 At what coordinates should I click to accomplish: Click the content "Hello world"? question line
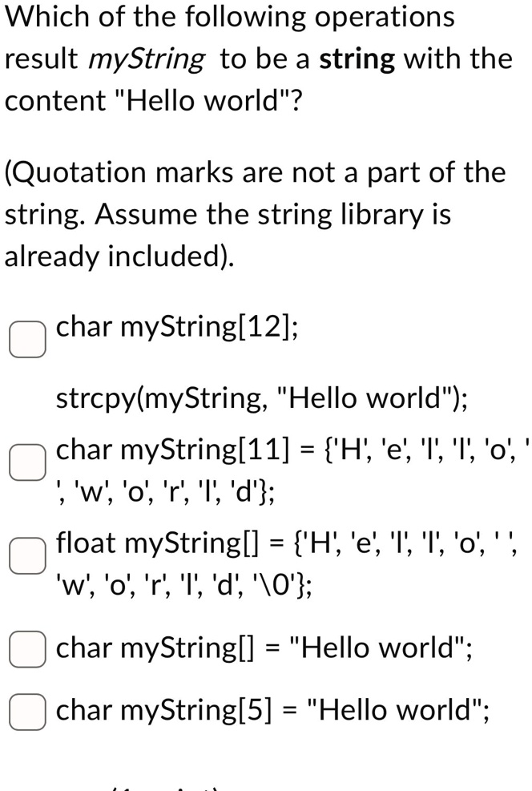(153, 100)
